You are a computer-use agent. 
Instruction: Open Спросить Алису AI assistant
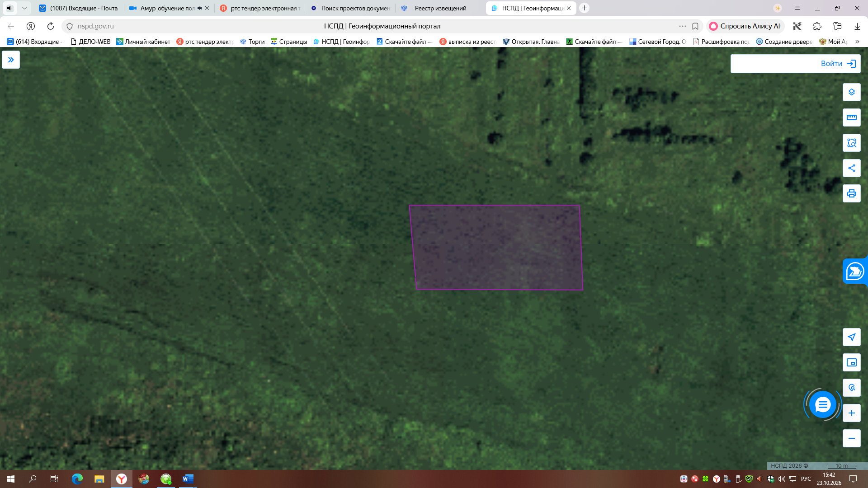pyautogui.click(x=745, y=26)
